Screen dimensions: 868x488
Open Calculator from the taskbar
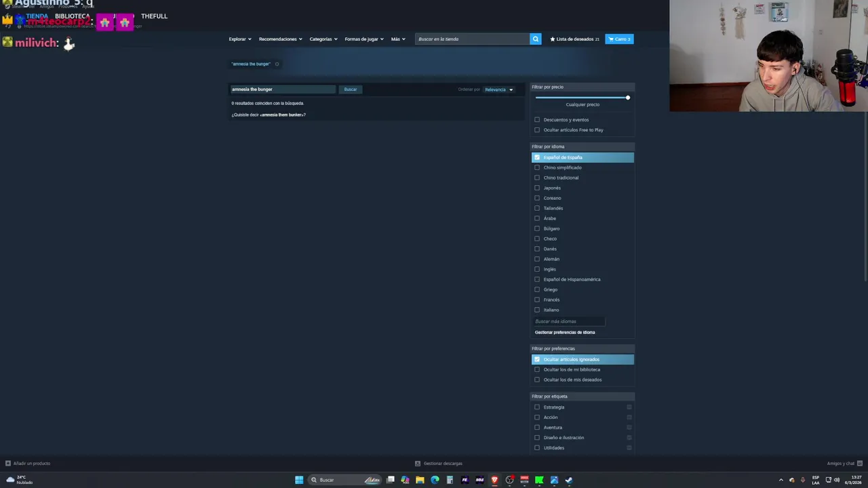point(450,480)
